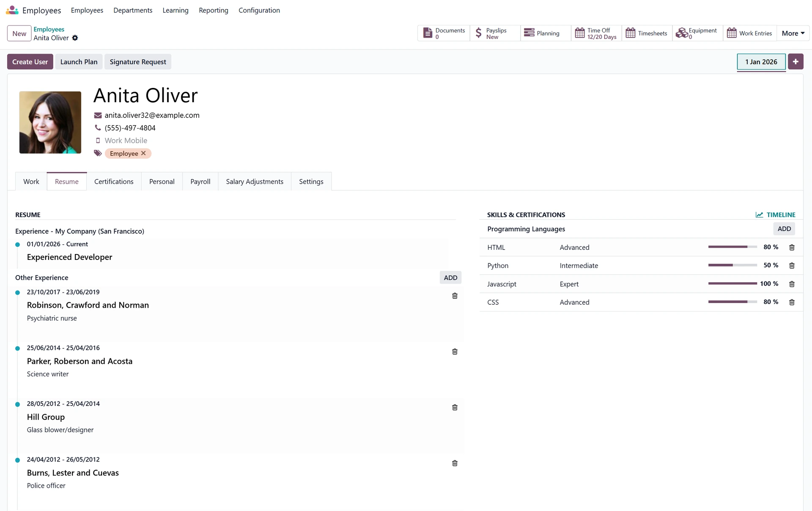Click the mobile icon beside Work Mobile

[x=98, y=141]
